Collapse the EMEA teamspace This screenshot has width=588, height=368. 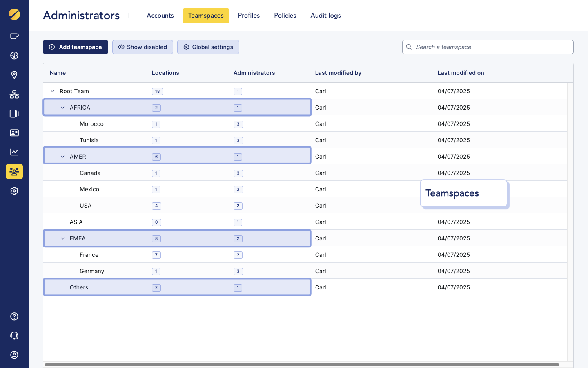[x=62, y=238]
